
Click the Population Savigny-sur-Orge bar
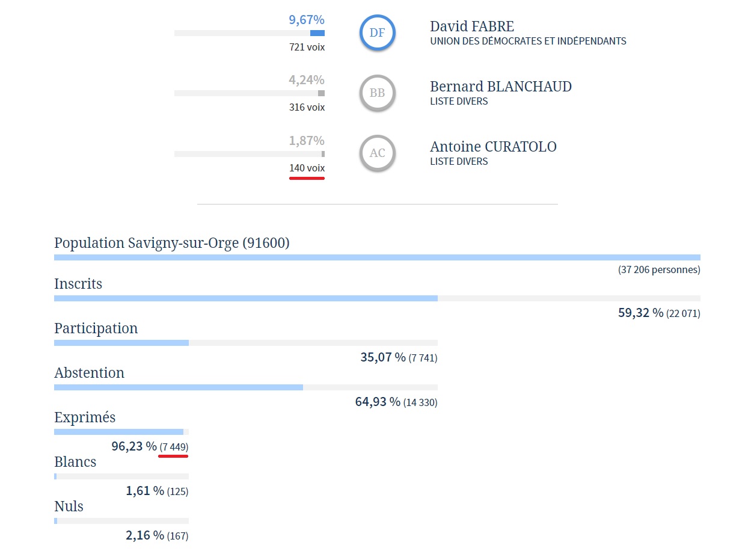click(377, 257)
